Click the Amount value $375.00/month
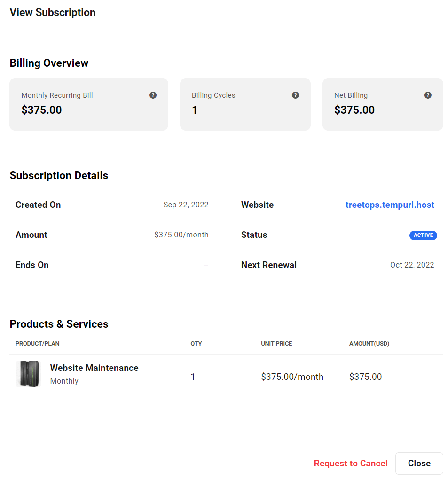Image resolution: width=448 pixels, height=480 pixels. 181,235
